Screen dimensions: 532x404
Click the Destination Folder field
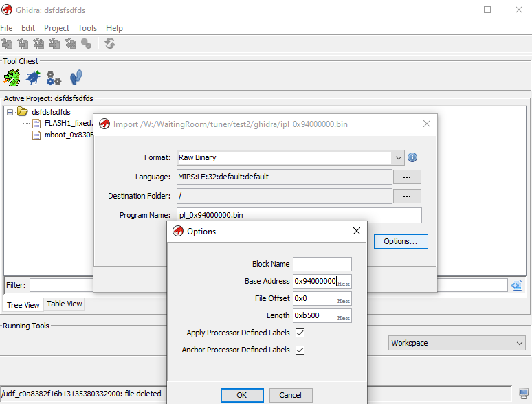coord(285,196)
